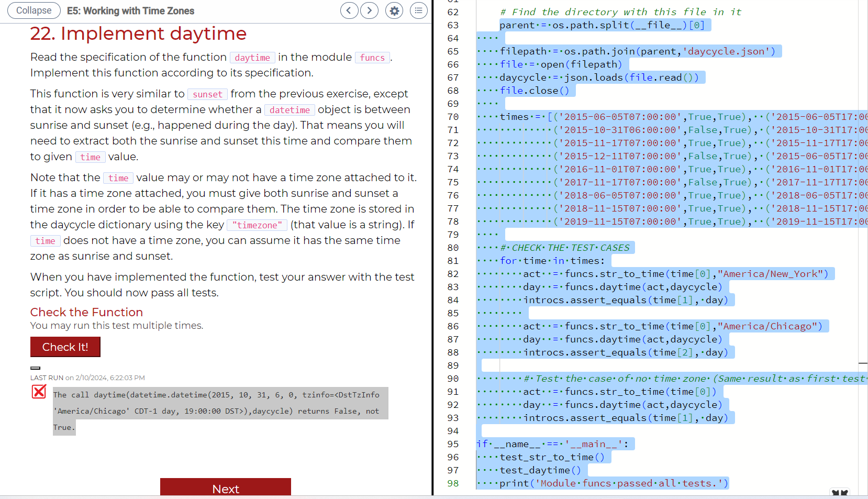The height and width of the screenshot is (499, 868).
Task: Click line number 70 in the editor
Action: point(453,116)
